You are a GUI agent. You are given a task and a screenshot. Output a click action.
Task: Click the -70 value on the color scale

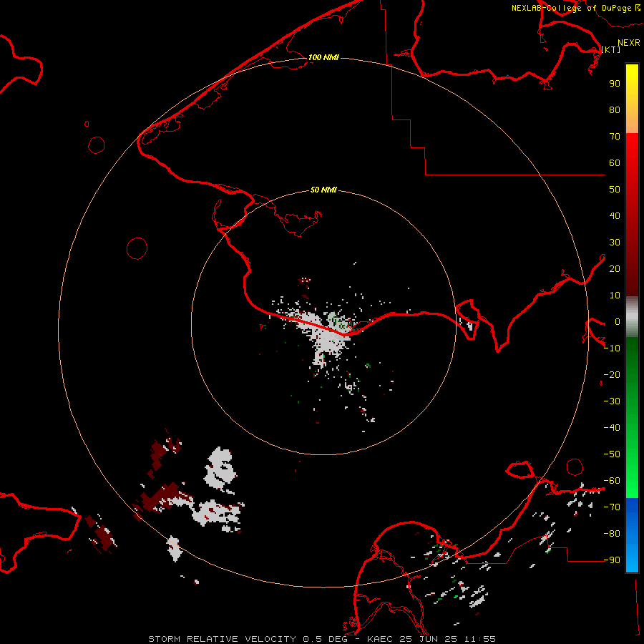point(612,507)
